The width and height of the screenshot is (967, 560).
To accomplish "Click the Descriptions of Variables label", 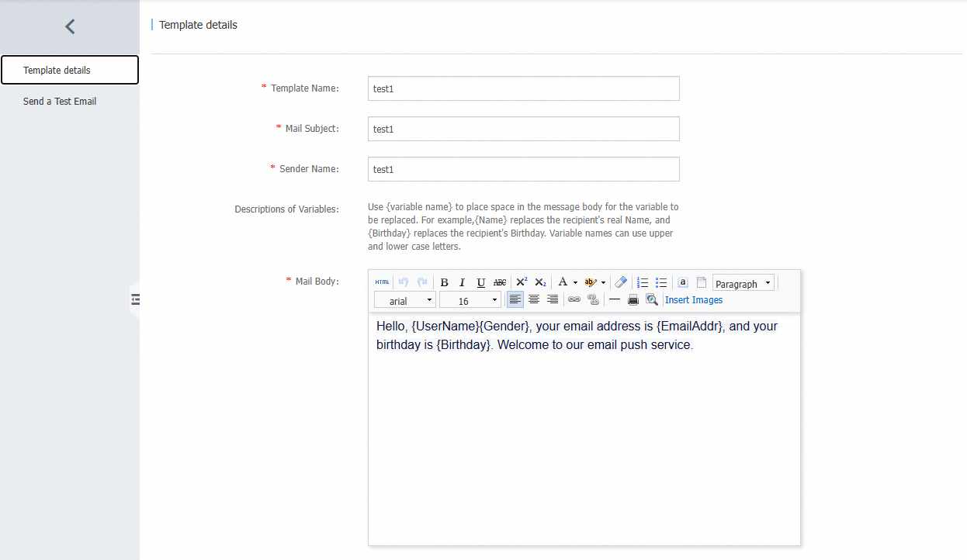I will tap(287, 209).
